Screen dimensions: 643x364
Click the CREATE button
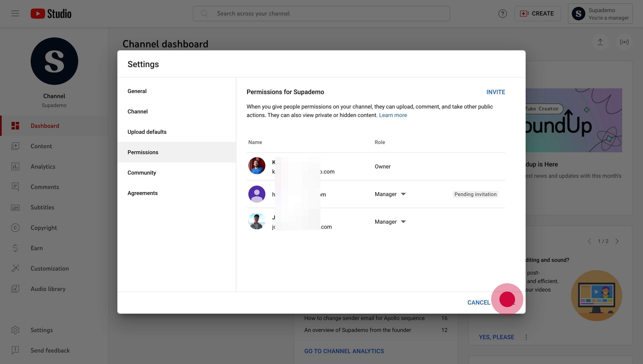coord(537,14)
